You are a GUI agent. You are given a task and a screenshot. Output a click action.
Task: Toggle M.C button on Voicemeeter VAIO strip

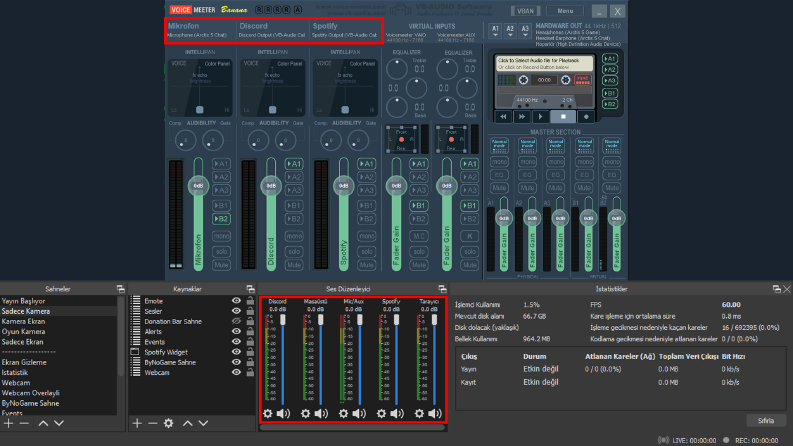point(419,236)
